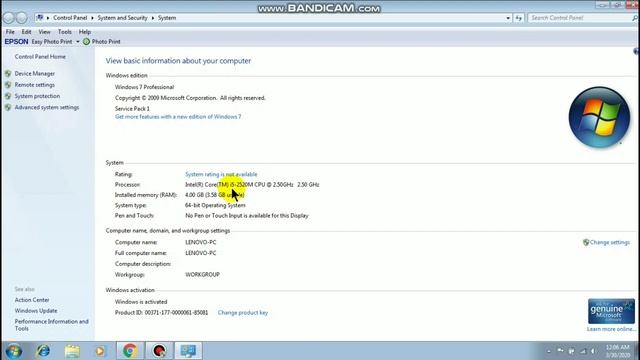
Task: Focus the Search Control Panel field
Action: pos(580,18)
